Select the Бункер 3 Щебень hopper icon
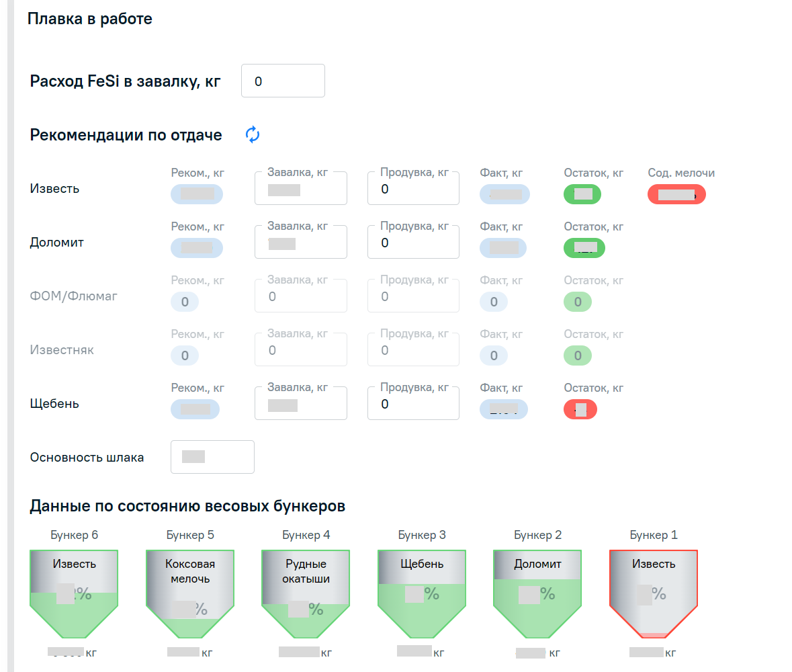The height and width of the screenshot is (672, 792). 421,591
